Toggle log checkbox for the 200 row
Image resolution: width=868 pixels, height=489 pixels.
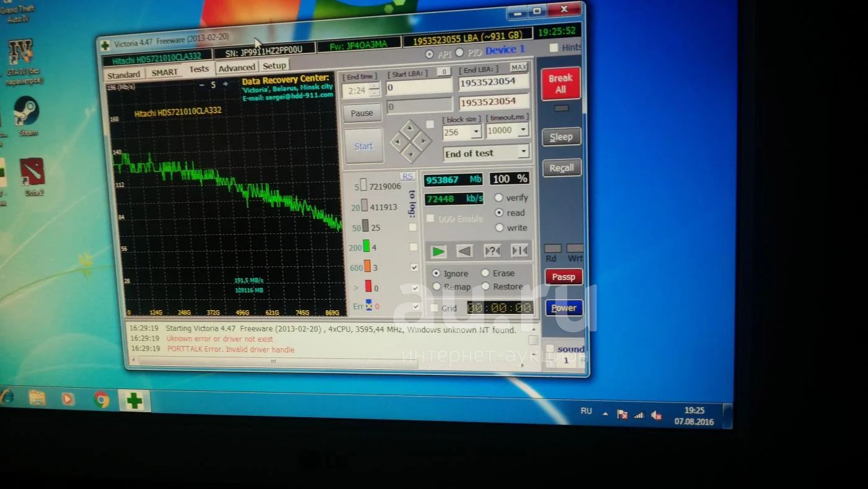[414, 247]
